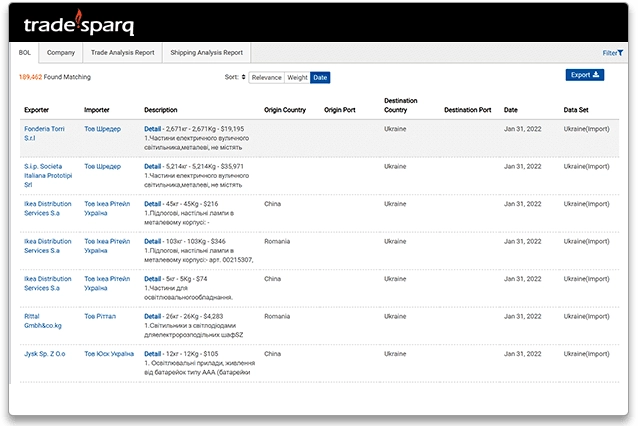
Task: Open importer Тов Шредер in Fonderia row
Action: (x=103, y=129)
